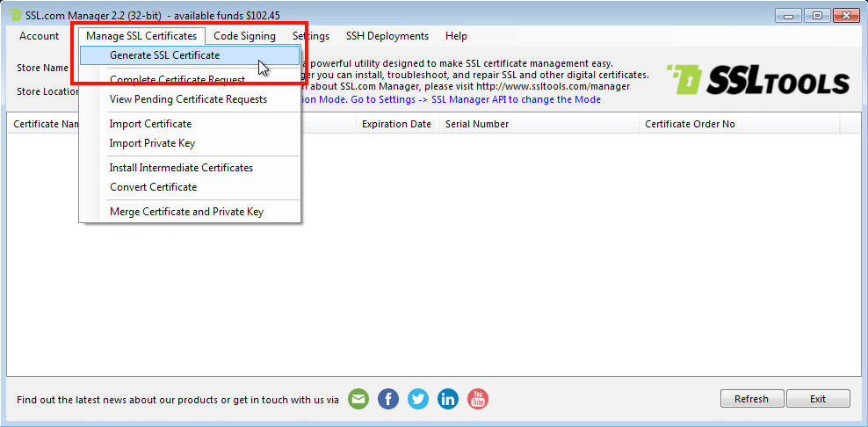The height and width of the screenshot is (427, 868).
Task: Open the Twitter social icon
Action: point(418,399)
